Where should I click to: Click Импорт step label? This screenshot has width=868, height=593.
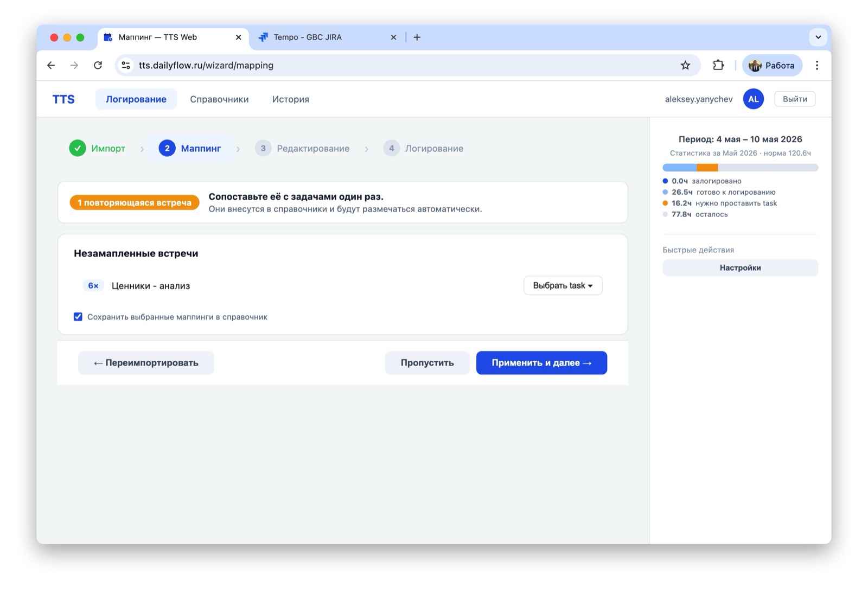[x=108, y=148]
